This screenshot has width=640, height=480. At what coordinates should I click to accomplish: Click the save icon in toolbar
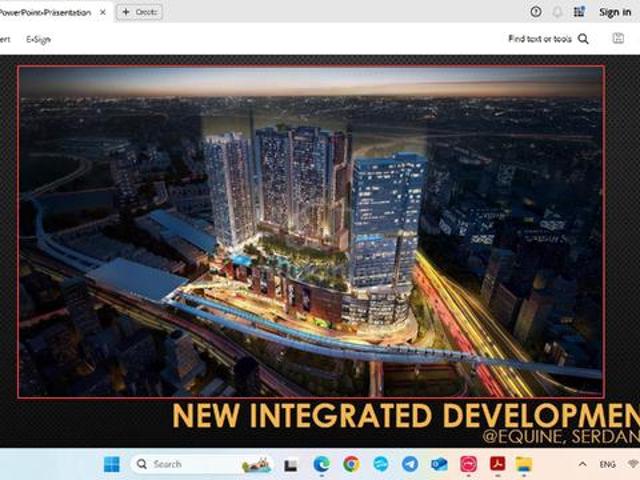[618, 39]
